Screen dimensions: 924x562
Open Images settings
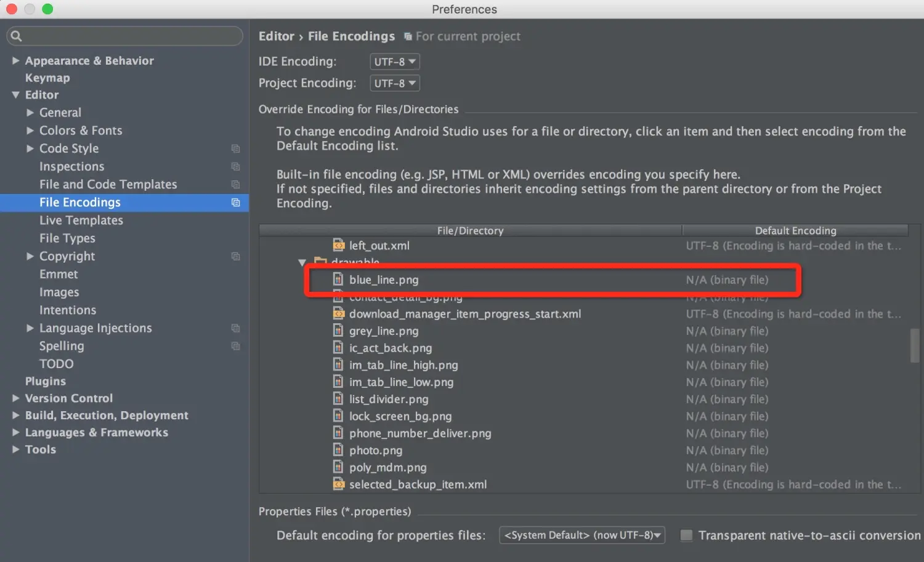pos(59,292)
